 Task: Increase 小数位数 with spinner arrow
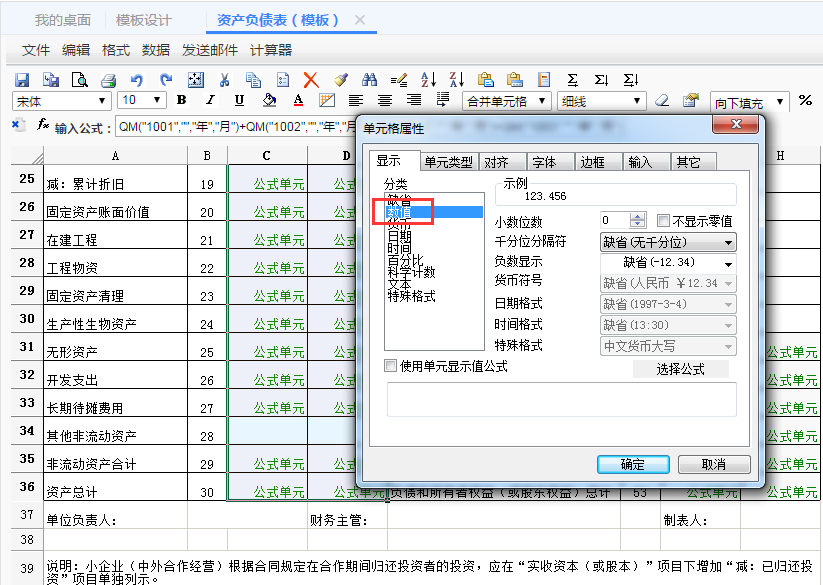click(637, 217)
